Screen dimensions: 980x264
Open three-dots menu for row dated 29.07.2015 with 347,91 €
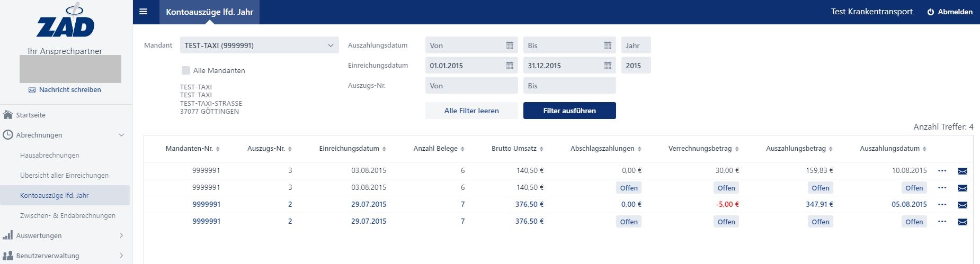[942, 204]
